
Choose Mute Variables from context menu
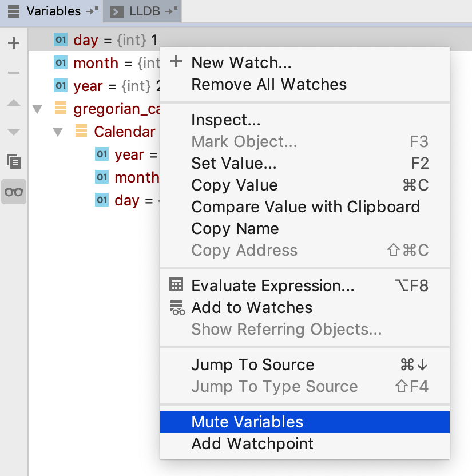click(247, 422)
